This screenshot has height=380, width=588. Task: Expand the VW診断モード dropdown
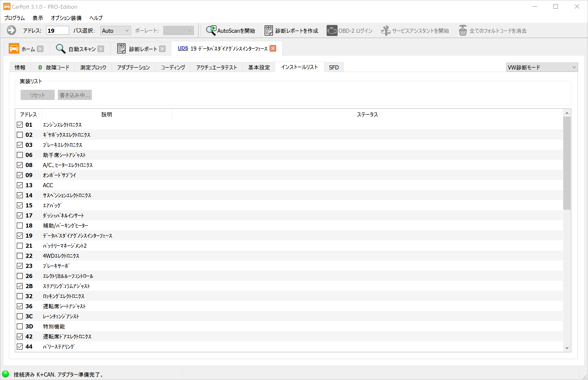pos(542,67)
